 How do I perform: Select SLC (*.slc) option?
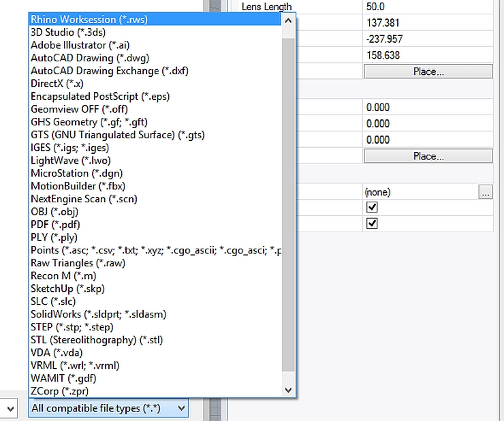[x=155, y=301]
